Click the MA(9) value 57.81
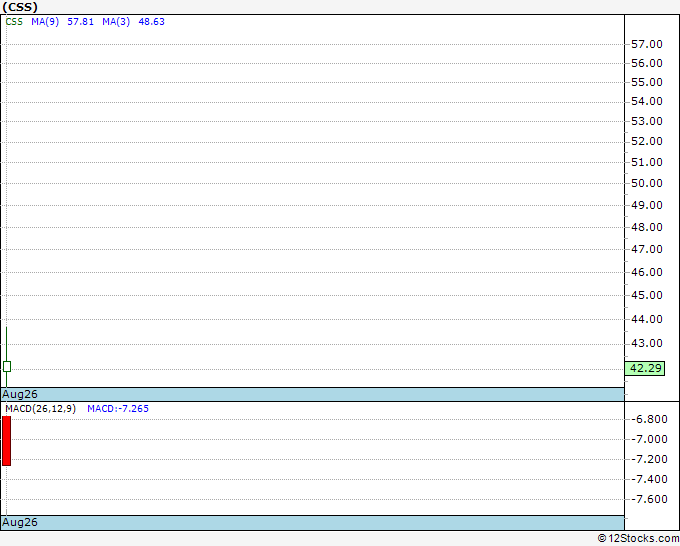Screen dimensions: 680x546 [80, 22]
